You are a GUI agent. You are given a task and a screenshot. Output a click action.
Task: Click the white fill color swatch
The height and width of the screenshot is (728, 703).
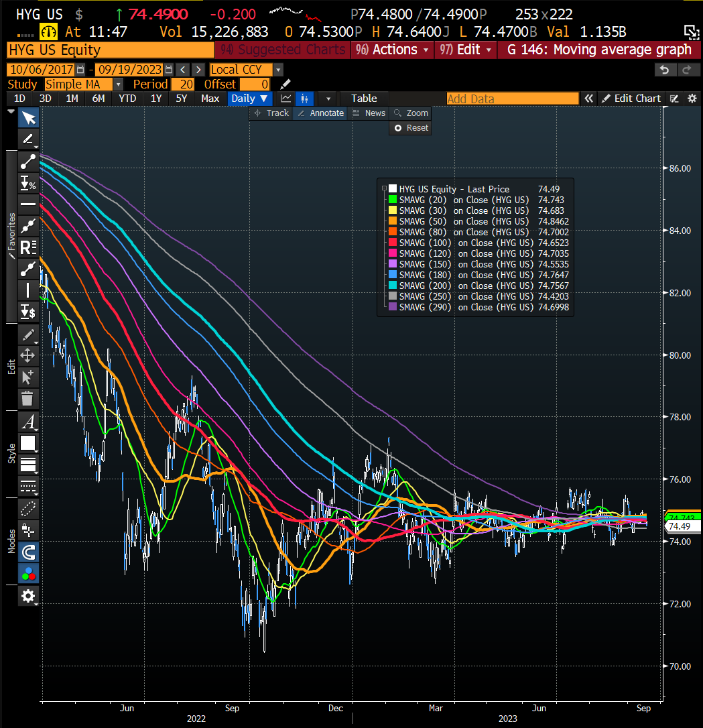(x=28, y=443)
